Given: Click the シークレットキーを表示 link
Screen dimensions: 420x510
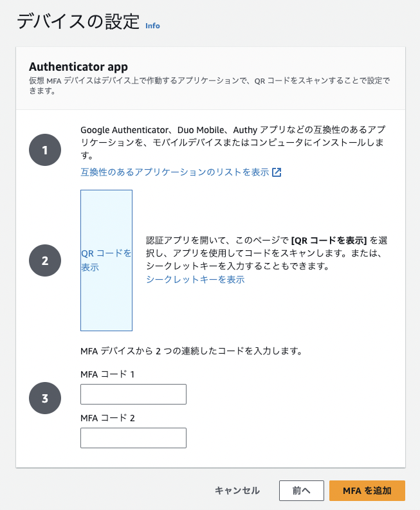Looking at the screenshot, I should click(196, 280).
